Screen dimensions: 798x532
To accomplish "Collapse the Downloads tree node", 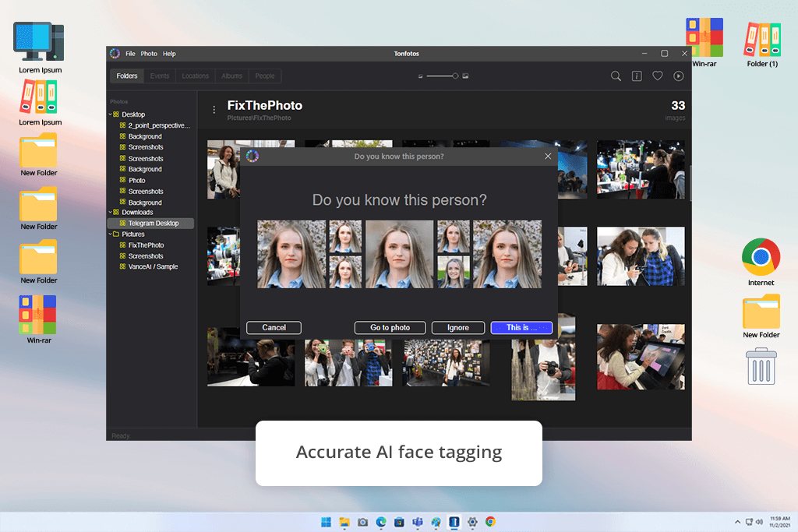I will (111, 212).
